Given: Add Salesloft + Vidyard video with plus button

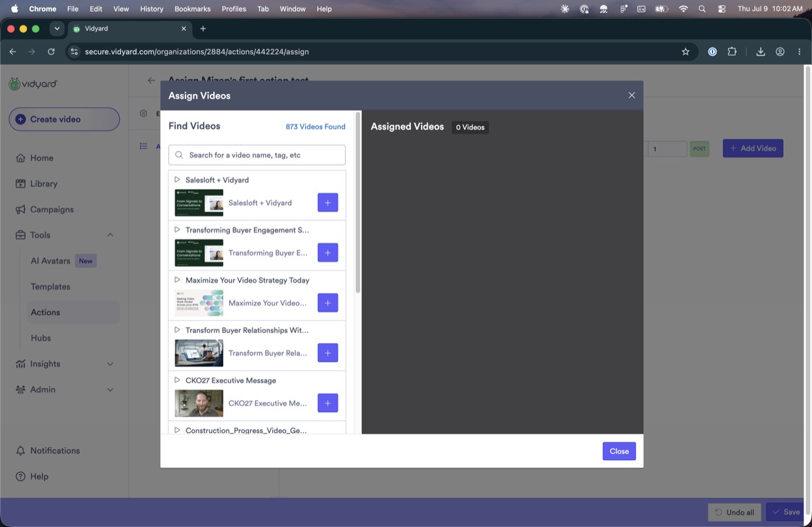Looking at the screenshot, I should [x=328, y=202].
